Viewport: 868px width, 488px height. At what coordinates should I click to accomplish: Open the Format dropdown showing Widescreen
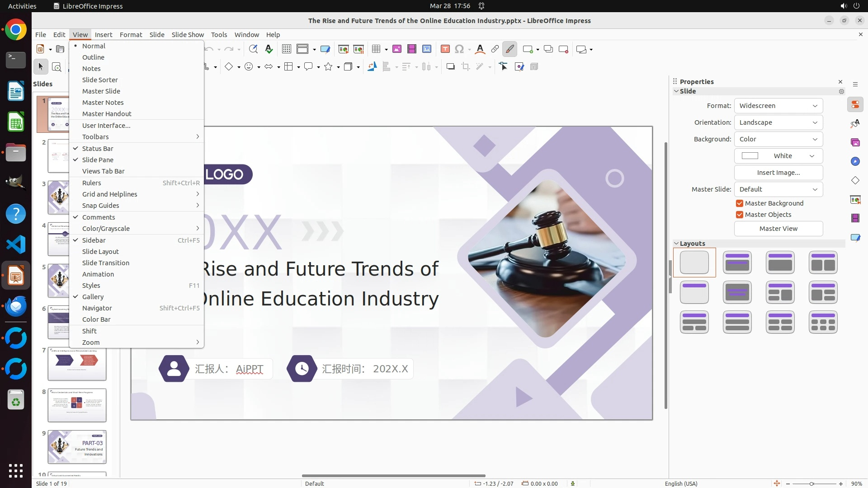point(778,106)
